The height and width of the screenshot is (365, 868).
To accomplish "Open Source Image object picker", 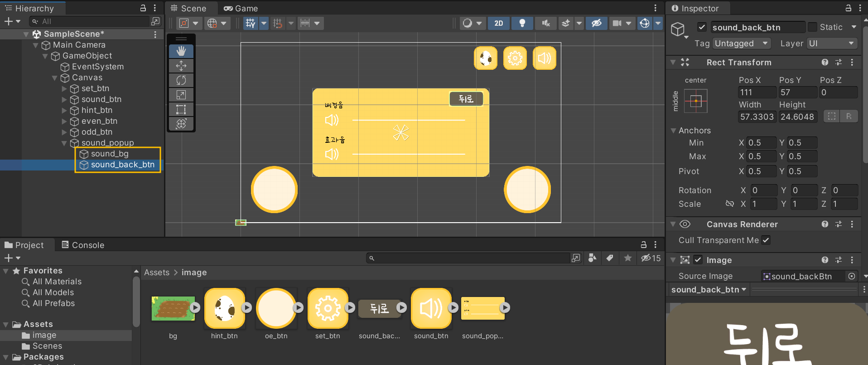I will click(x=852, y=276).
